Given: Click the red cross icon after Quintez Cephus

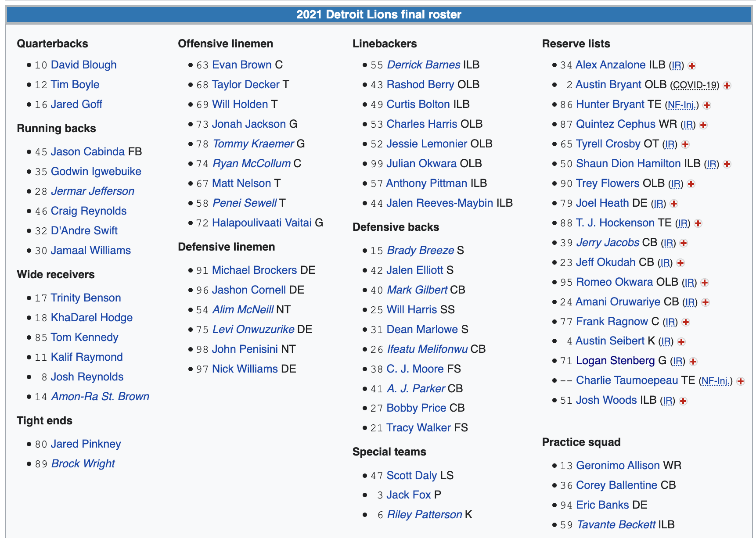Looking at the screenshot, I should point(703,125).
